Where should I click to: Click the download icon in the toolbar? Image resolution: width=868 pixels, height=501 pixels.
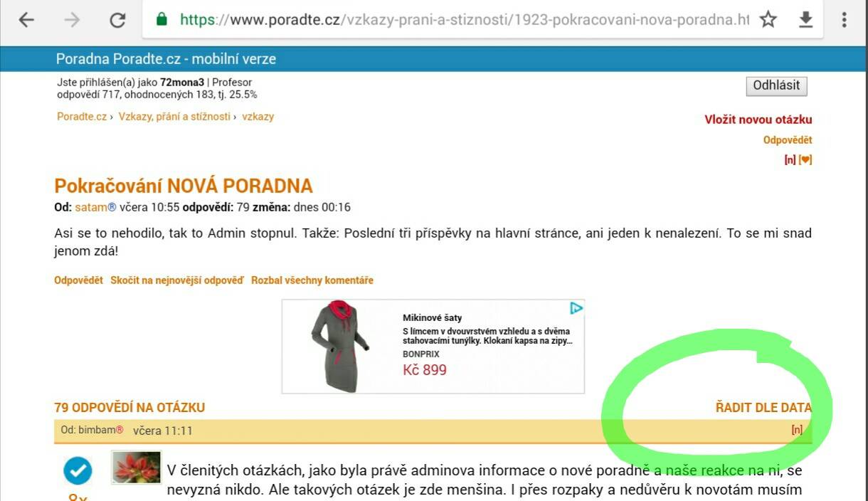pyautogui.click(x=805, y=19)
